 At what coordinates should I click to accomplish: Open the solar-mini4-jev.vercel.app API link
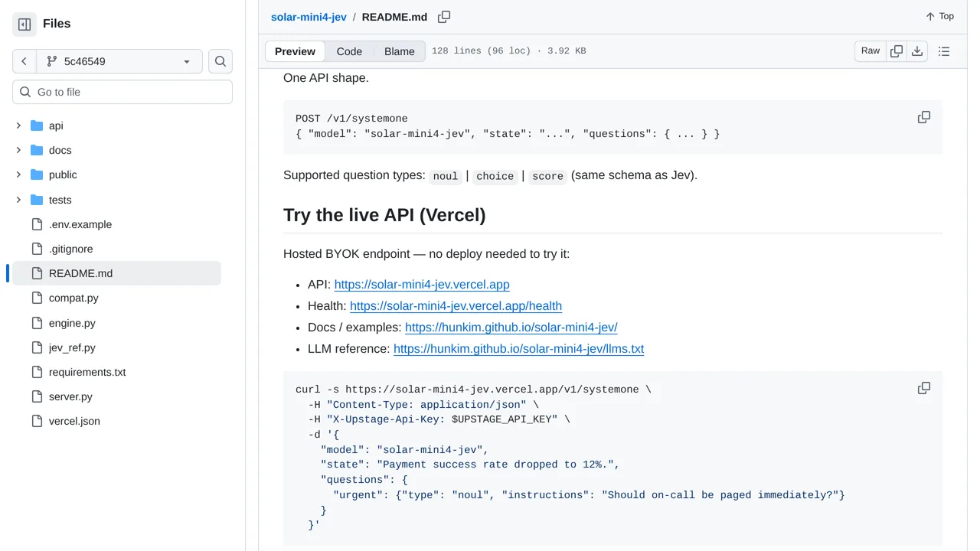pyautogui.click(x=422, y=285)
